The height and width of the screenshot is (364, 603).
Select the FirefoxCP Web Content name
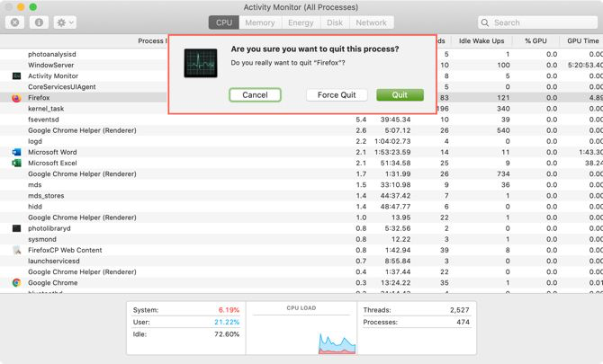pyautogui.click(x=65, y=250)
